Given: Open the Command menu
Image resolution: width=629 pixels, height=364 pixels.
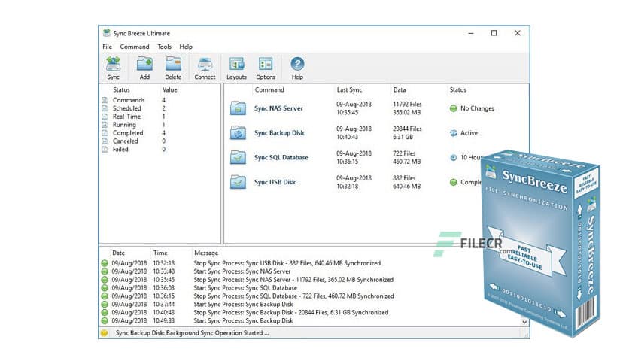Looking at the screenshot, I should 135,47.
